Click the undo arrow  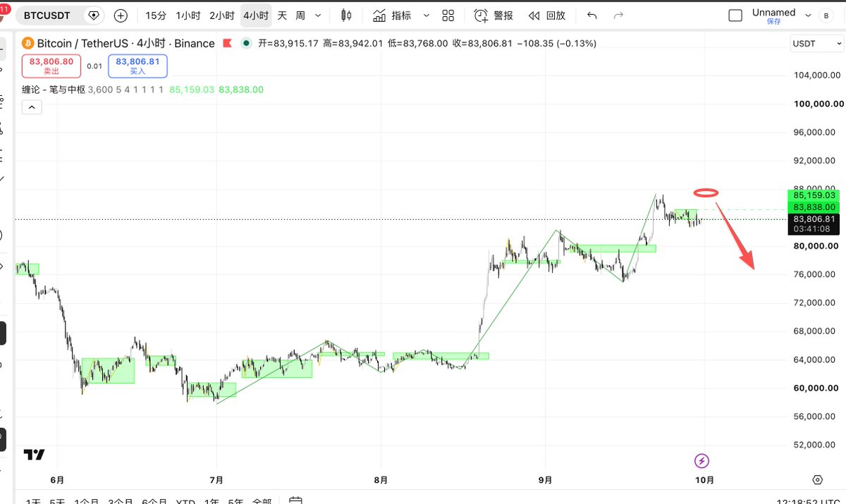click(x=592, y=16)
